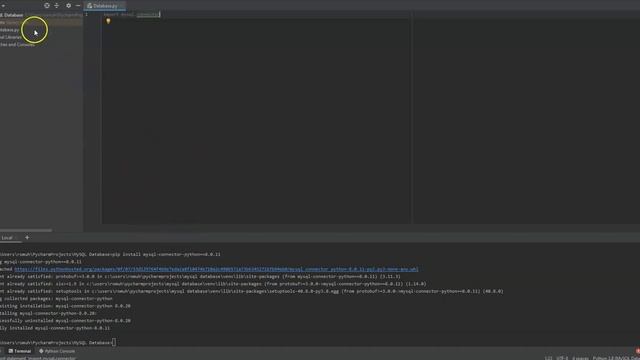Switch to the Database.py editor tab
Image resolution: width=640 pixels, height=360 pixels.
(x=104, y=6)
